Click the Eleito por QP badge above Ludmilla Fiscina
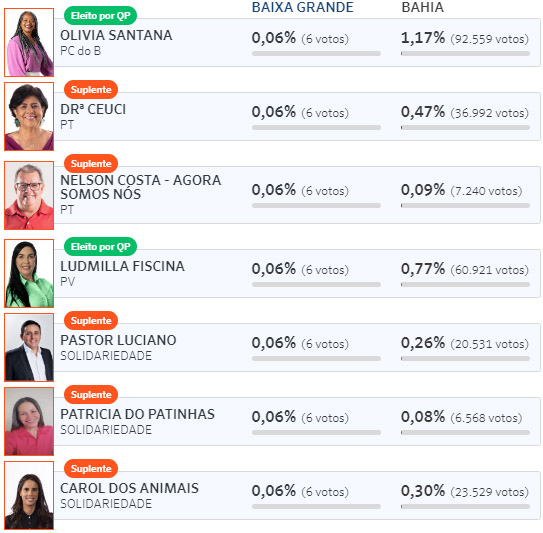 click(x=100, y=247)
